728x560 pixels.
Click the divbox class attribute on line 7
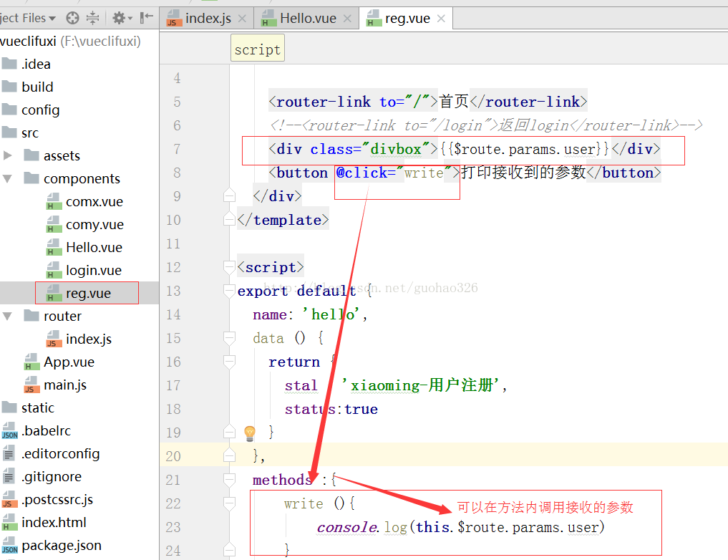pyautogui.click(x=374, y=149)
